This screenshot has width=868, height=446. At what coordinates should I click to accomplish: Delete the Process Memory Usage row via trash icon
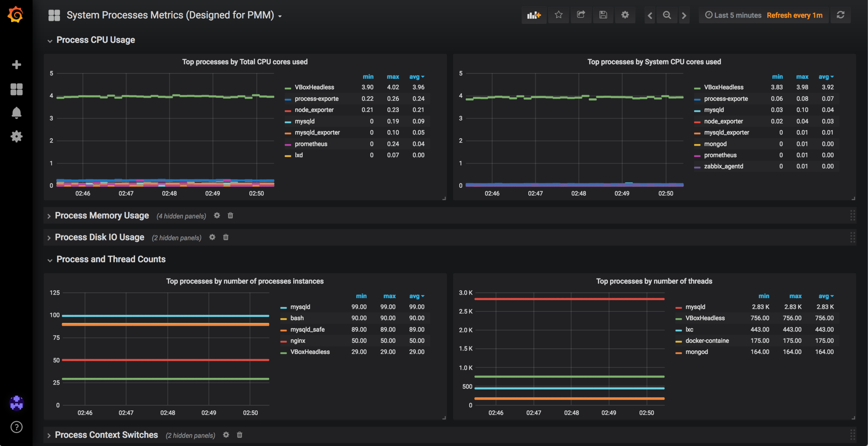[230, 216]
